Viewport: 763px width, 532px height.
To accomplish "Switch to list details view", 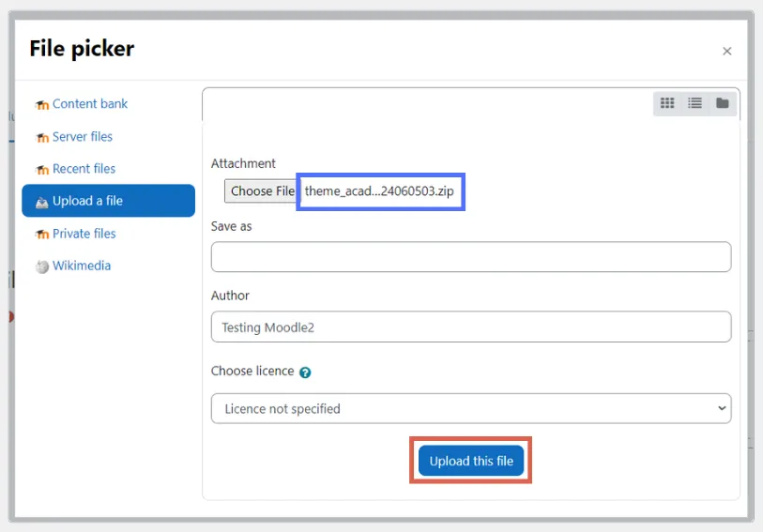I will [694, 103].
